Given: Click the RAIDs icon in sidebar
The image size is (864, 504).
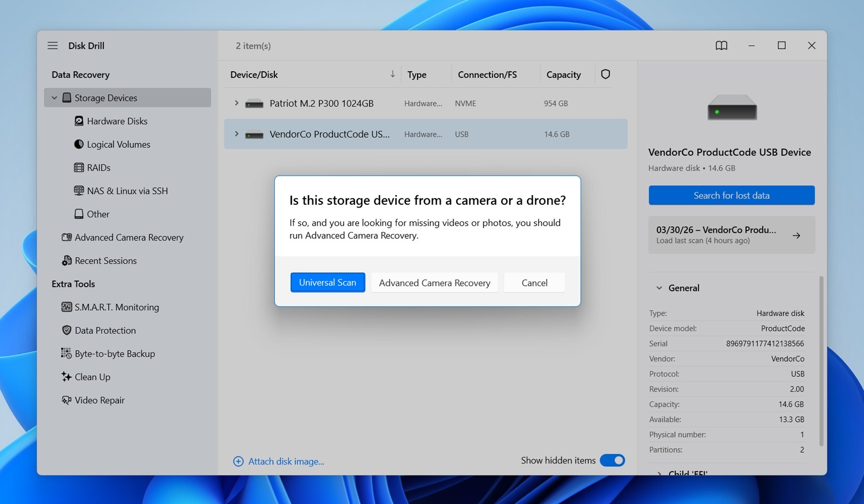Looking at the screenshot, I should pyautogui.click(x=79, y=168).
